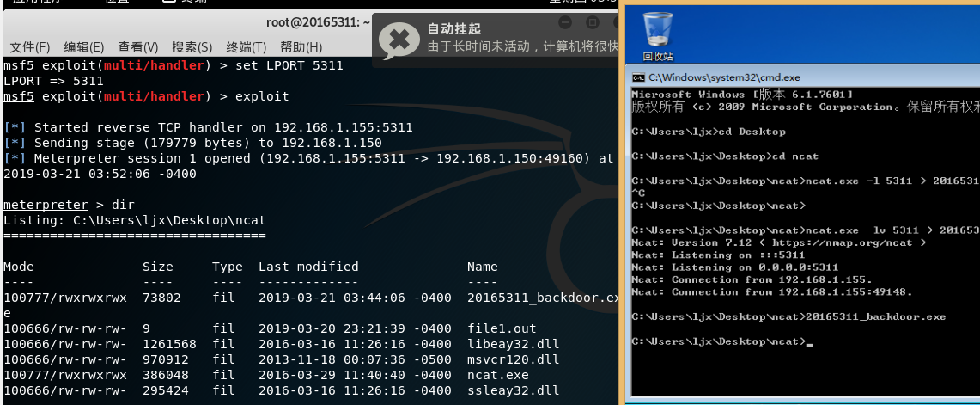Click 'Meterpreter session 1 opened' line
The height and width of the screenshot is (405, 980).
tap(308, 158)
